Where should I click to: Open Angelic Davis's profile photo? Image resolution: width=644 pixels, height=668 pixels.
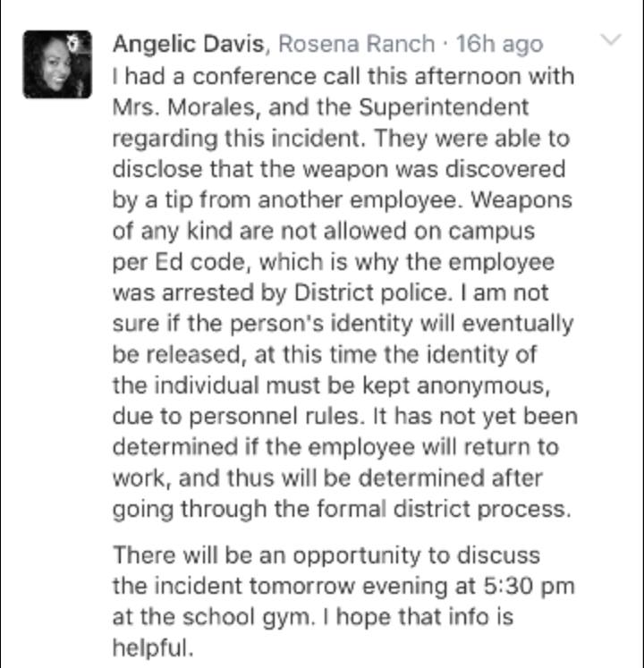(x=57, y=65)
